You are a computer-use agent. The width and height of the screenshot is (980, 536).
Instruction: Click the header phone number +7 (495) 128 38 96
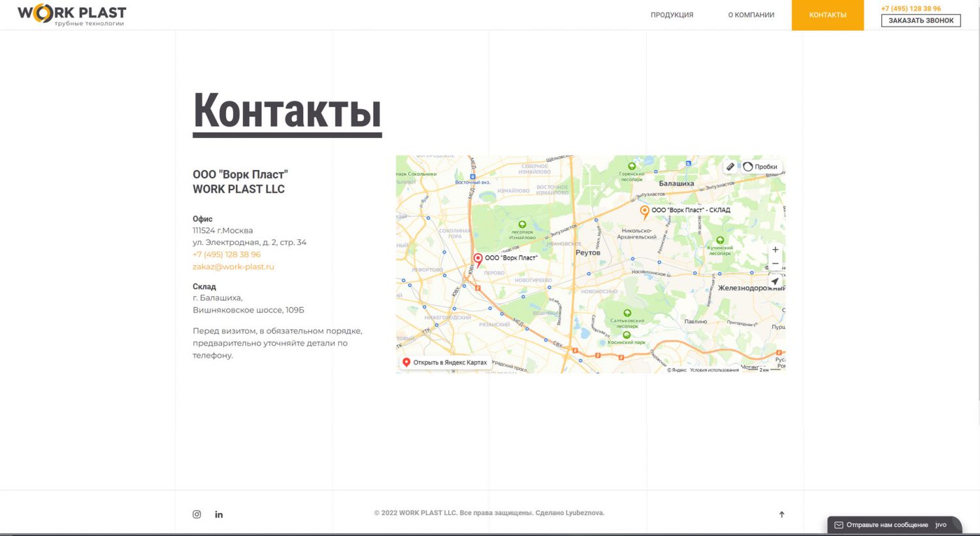click(911, 8)
